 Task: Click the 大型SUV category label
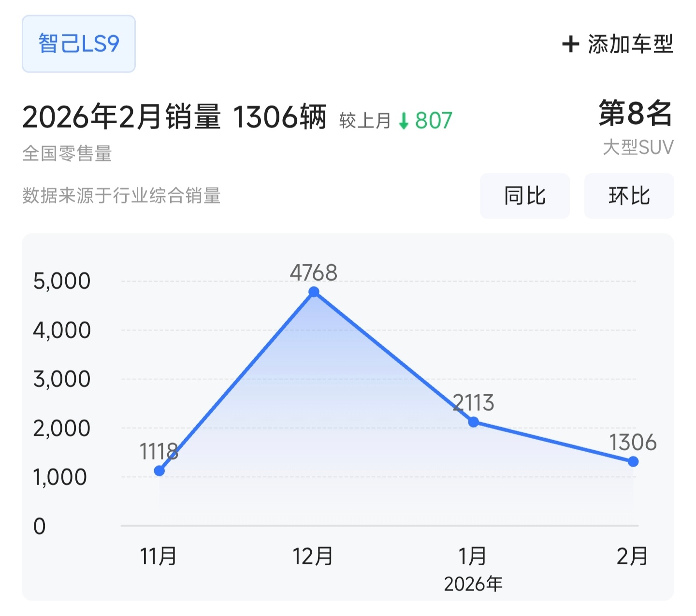tap(638, 147)
